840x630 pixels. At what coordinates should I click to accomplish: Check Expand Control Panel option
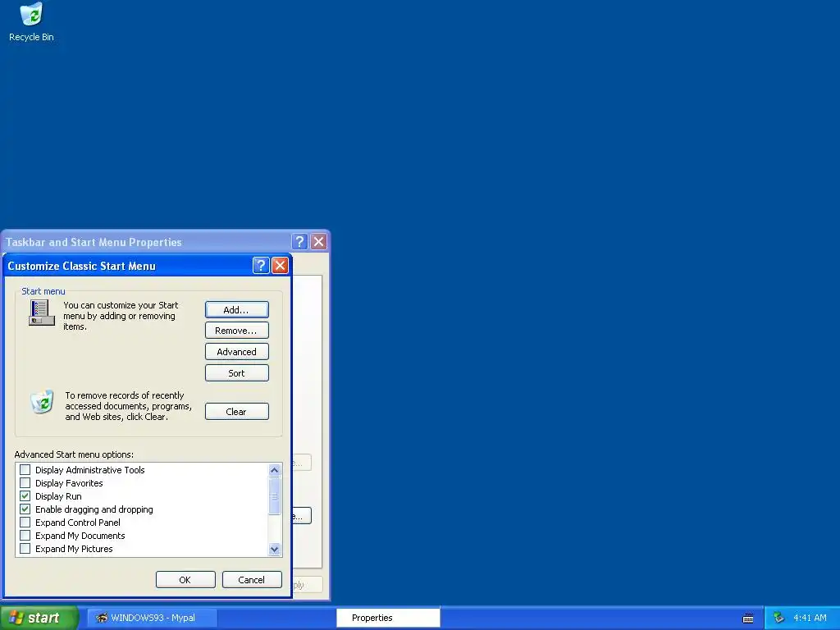25,523
